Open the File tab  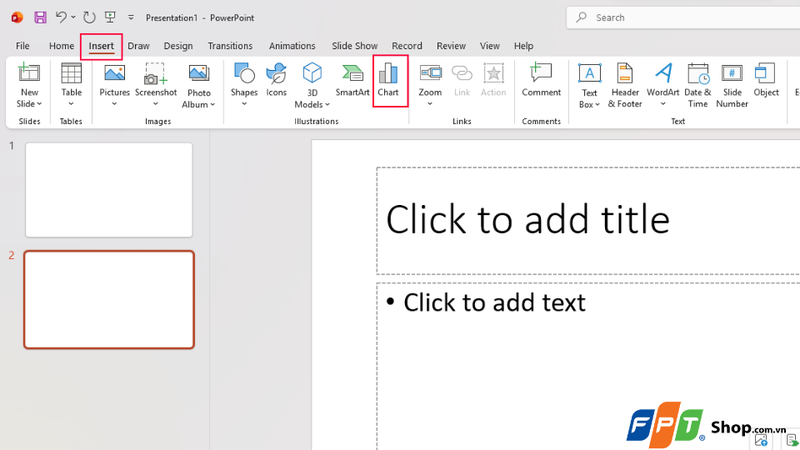pos(22,46)
